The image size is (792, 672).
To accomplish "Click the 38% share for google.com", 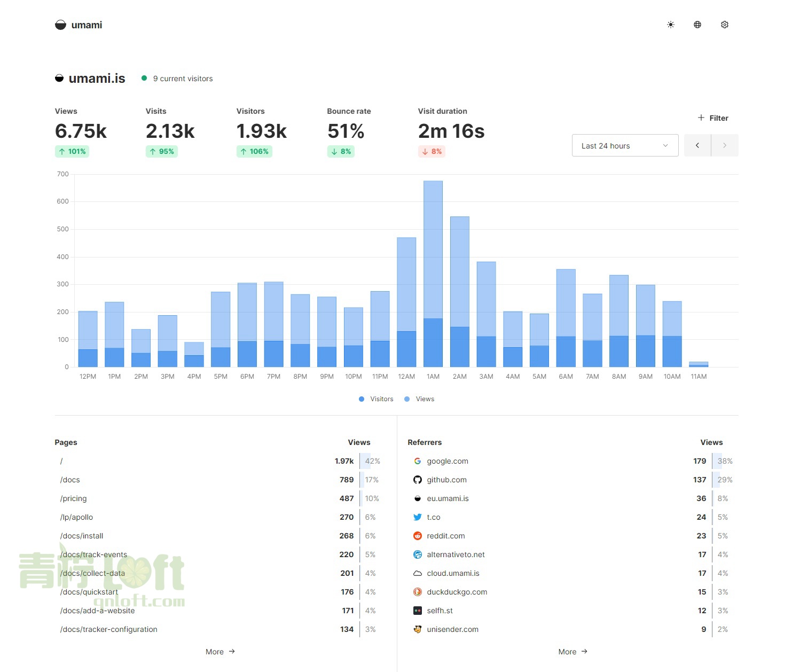I will coord(725,461).
